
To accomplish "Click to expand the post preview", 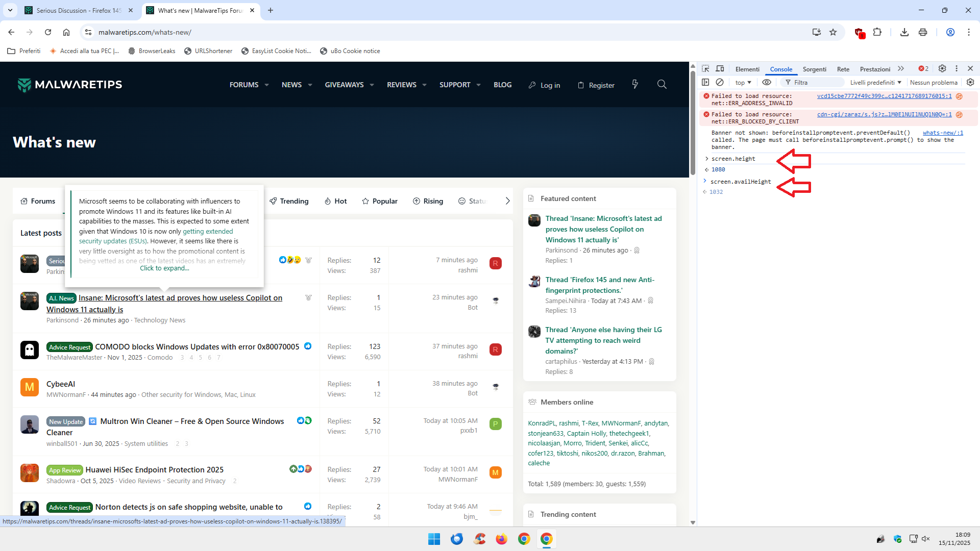I will (164, 268).
